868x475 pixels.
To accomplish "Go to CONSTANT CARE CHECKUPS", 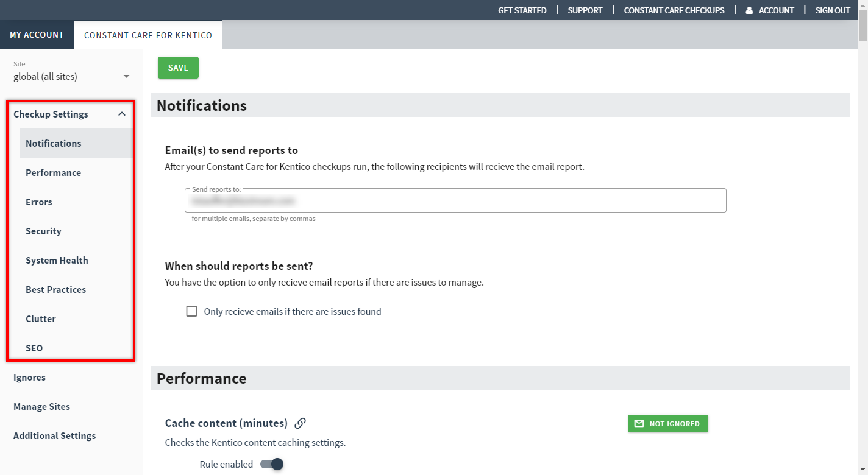I will pos(674,10).
